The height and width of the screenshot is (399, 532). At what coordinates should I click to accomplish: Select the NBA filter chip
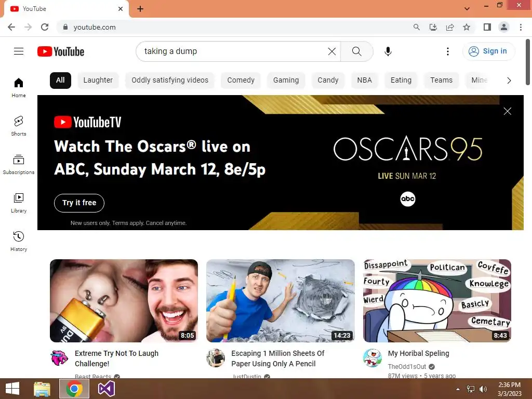[364, 81]
